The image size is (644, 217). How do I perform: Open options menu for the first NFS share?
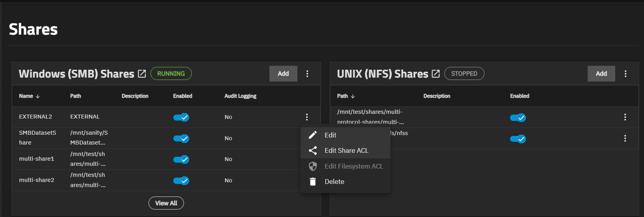click(625, 117)
